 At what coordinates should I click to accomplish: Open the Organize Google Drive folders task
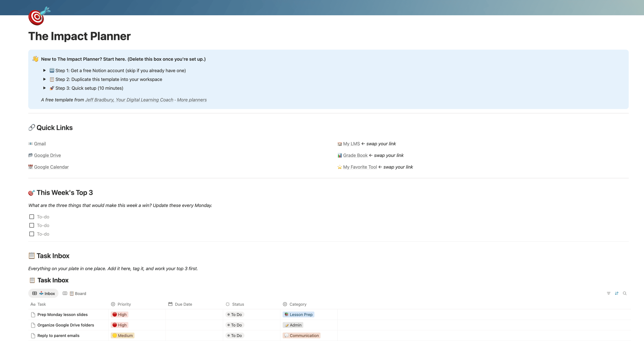66,325
